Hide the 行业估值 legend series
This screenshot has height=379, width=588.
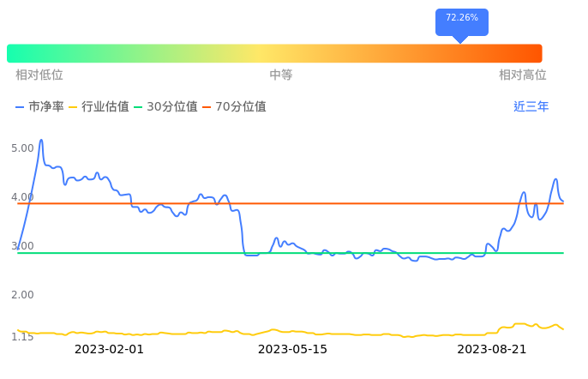coord(99,107)
